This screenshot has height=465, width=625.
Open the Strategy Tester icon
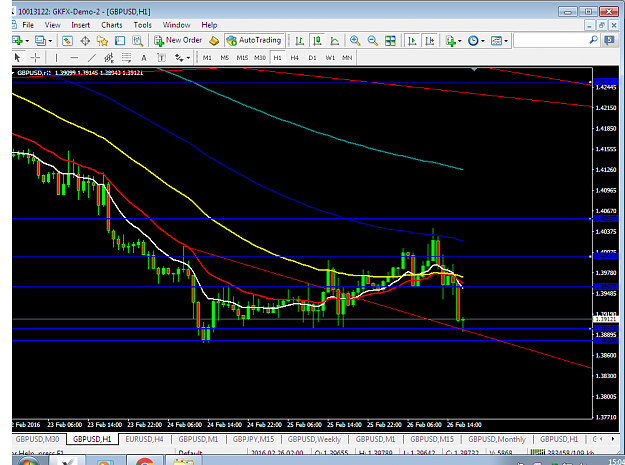pos(138,41)
